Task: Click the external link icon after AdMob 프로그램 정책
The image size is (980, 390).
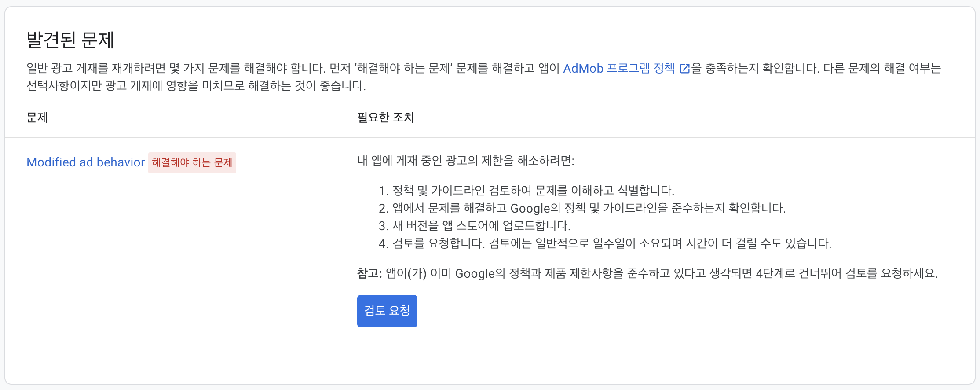Action: tap(685, 69)
